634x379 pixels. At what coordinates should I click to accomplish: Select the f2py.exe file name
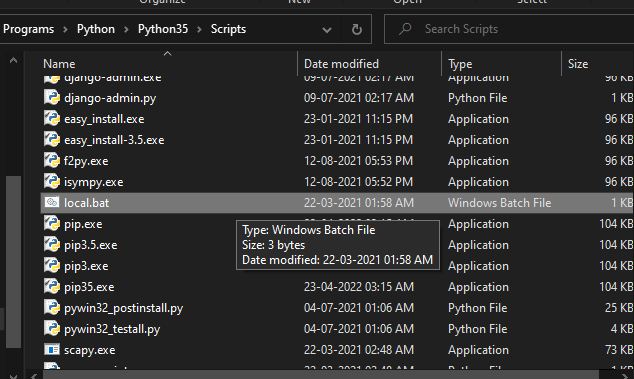86,161
